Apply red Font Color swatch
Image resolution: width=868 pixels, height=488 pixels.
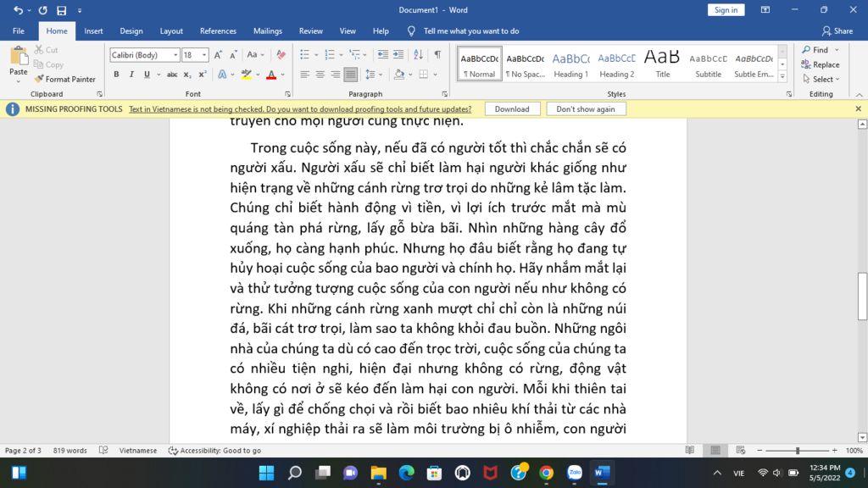(x=271, y=75)
